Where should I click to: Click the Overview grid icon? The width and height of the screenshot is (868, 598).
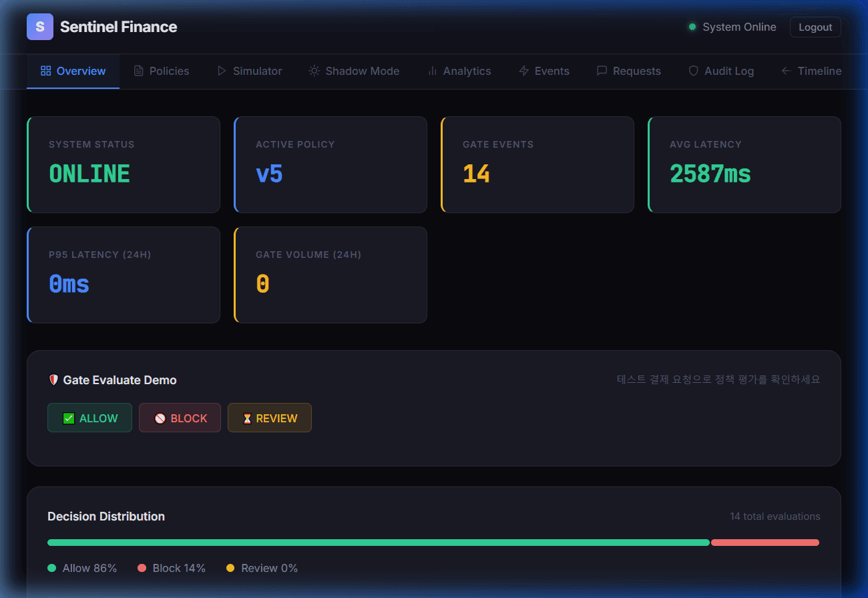[x=46, y=71]
